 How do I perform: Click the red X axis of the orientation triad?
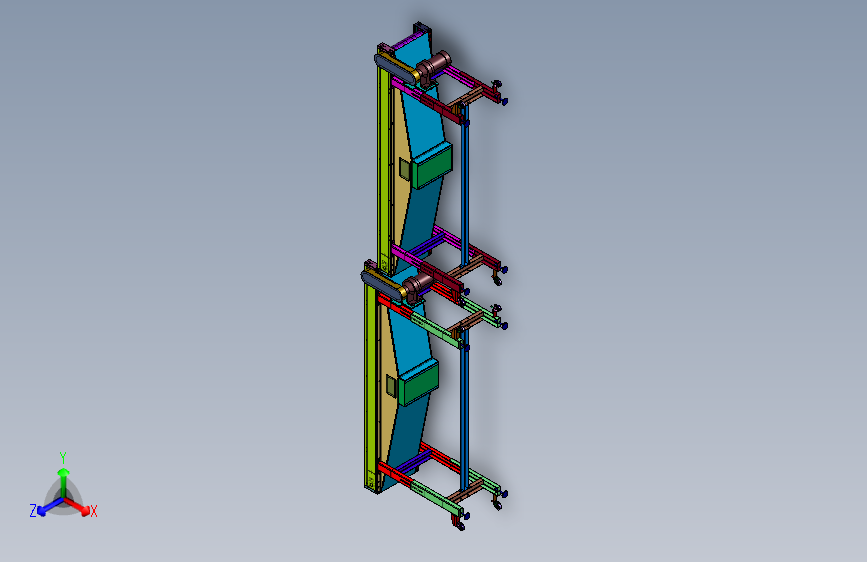78,507
